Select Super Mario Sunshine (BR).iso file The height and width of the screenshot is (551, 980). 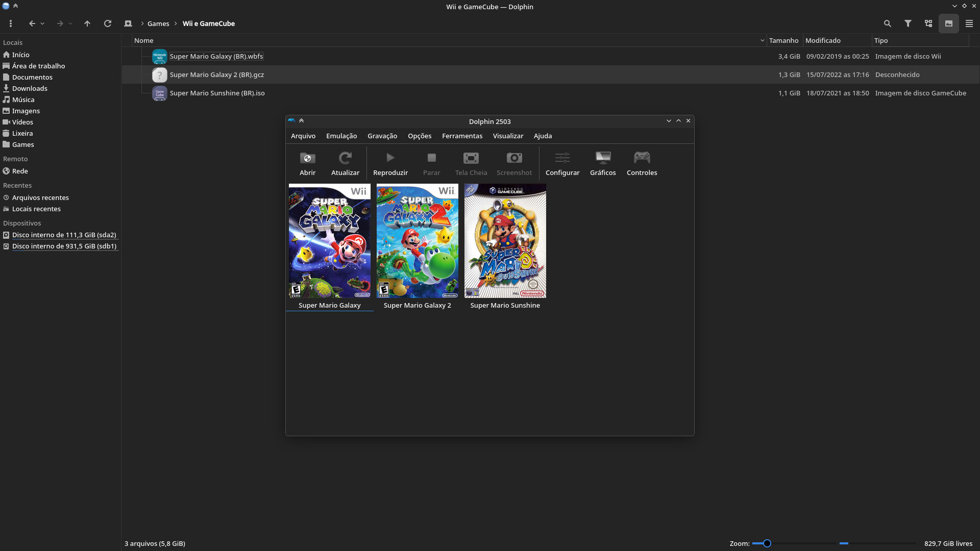tap(217, 93)
